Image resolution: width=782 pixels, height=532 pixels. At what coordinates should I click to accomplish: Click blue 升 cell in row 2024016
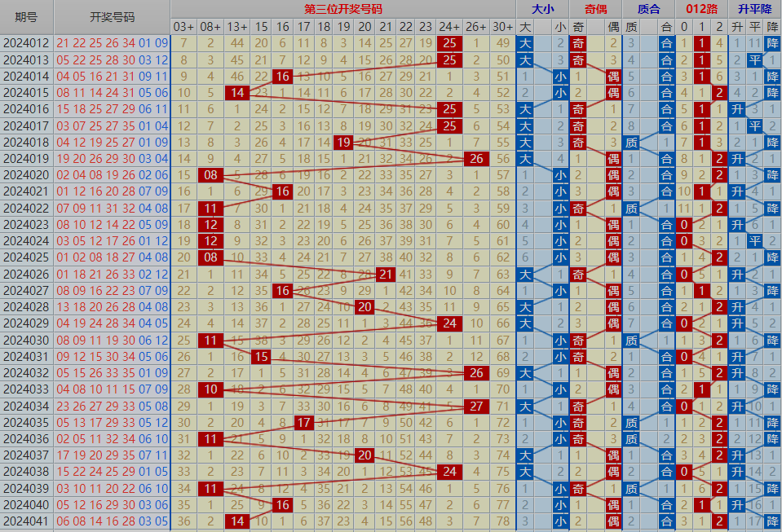737,109
